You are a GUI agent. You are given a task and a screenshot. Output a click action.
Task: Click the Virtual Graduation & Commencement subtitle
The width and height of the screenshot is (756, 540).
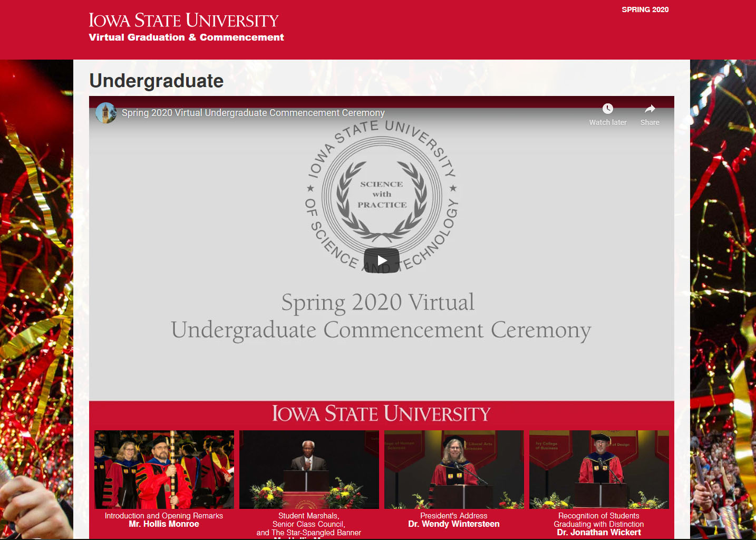(x=186, y=37)
